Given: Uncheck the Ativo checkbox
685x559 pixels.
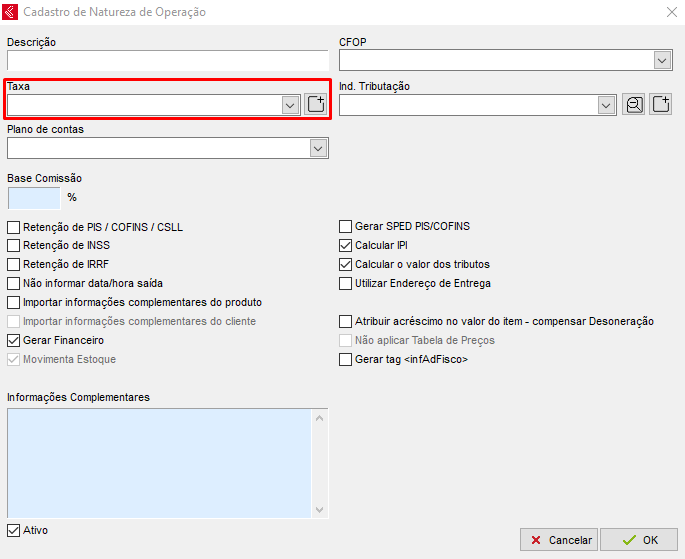Looking at the screenshot, I should [x=14, y=531].
